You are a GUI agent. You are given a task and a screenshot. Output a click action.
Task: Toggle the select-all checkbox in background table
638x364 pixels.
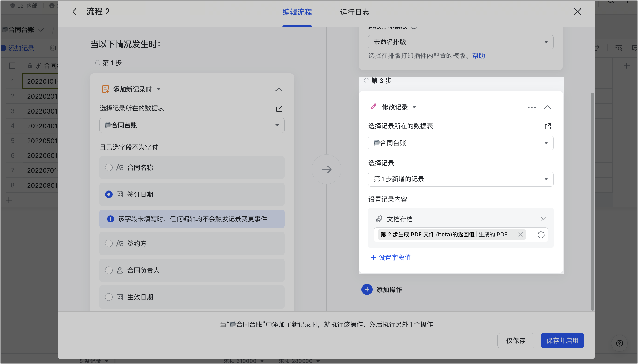tap(12, 66)
